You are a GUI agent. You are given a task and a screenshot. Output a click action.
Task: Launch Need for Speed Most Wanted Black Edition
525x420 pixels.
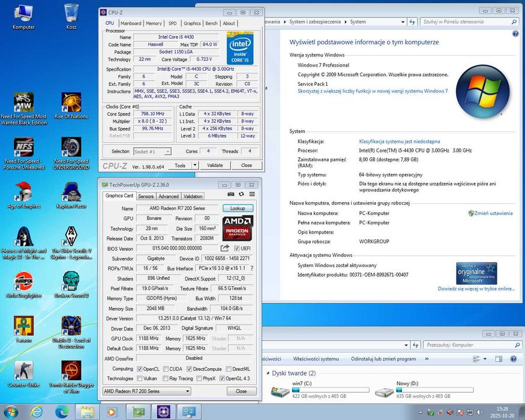pos(23,109)
